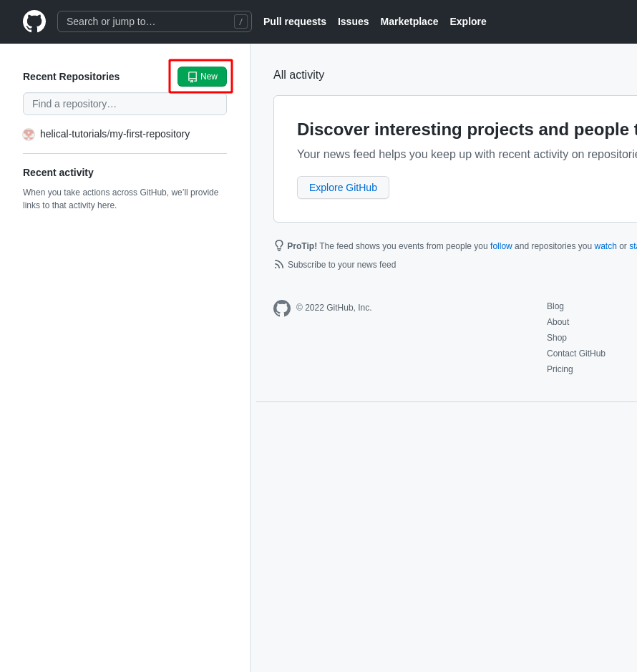Click the helical-tutorials avatar icon

coord(29,135)
